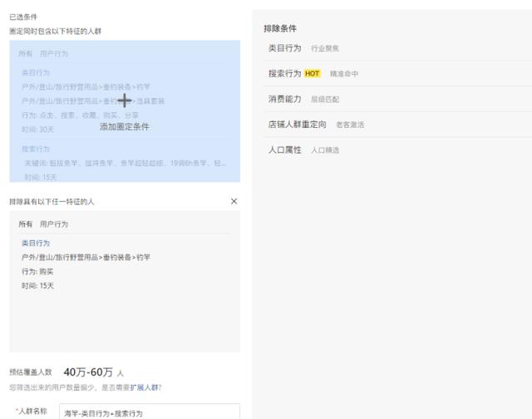Image resolution: width=532 pixels, height=419 pixels.
Task: Click the 行为: 购买 row in exclusion panel
Action: [37, 272]
